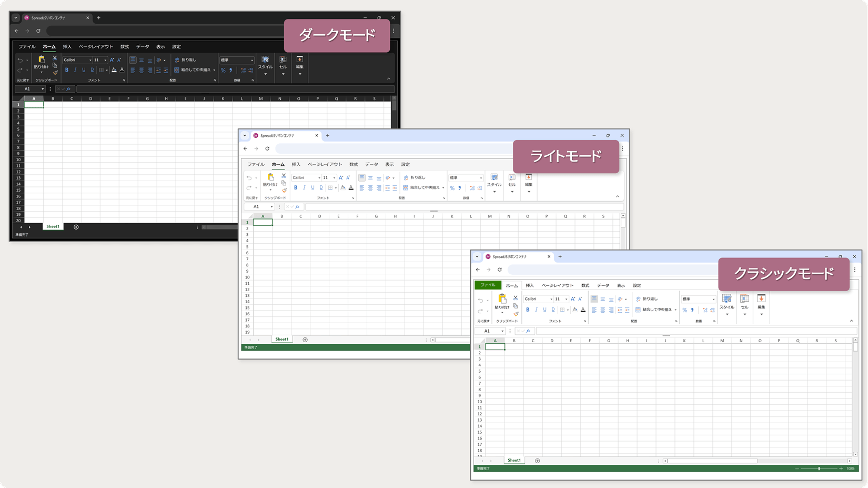Click the Cut scissors icon in the dark mode ribbon
Image resolution: width=868 pixels, height=488 pixels.
(55, 57)
